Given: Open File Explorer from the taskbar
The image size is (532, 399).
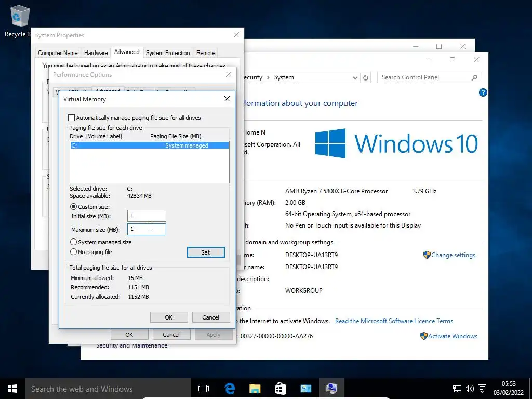Looking at the screenshot, I should click(x=255, y=389).
